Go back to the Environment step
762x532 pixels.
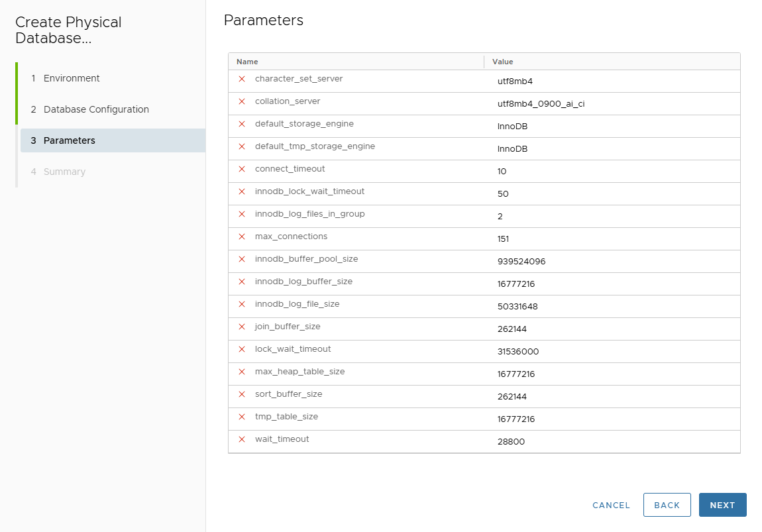pos(71,78)
